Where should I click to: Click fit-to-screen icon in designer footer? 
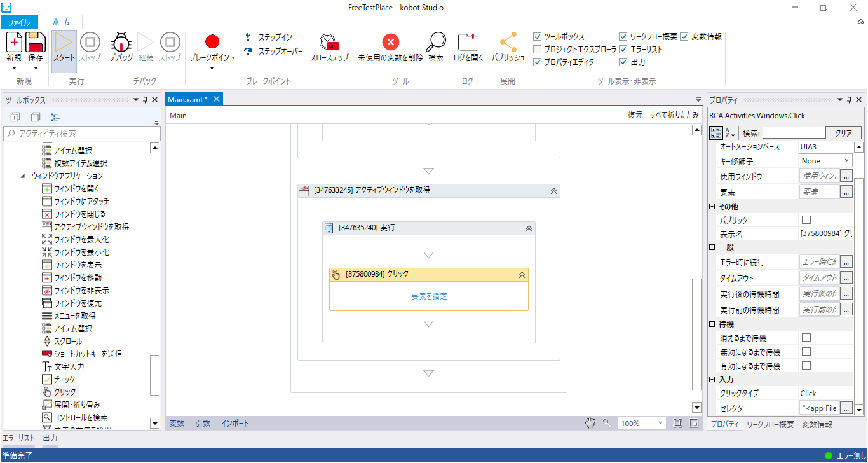coord(677,423)
